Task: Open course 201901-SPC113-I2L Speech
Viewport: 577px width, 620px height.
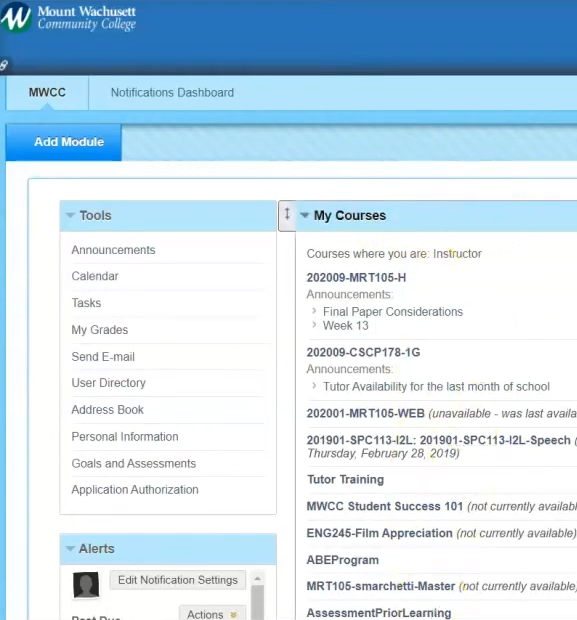Action: pos(439,440)
